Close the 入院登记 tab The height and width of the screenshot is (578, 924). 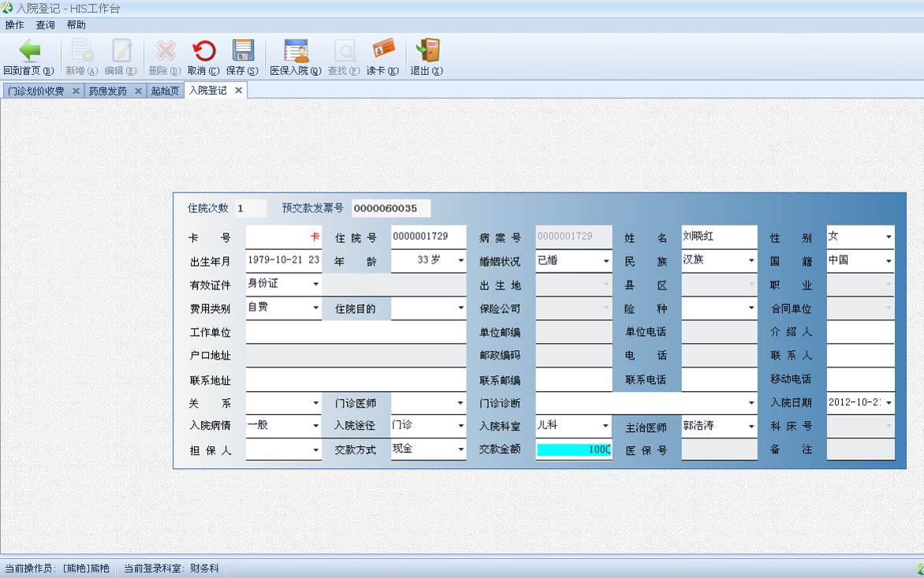(239, 90)
